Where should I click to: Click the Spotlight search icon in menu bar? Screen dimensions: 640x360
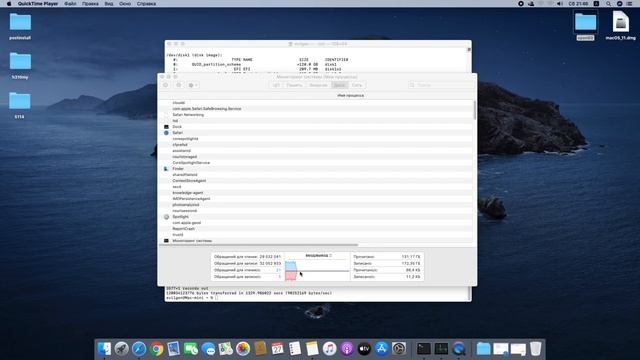pos(608,4)
